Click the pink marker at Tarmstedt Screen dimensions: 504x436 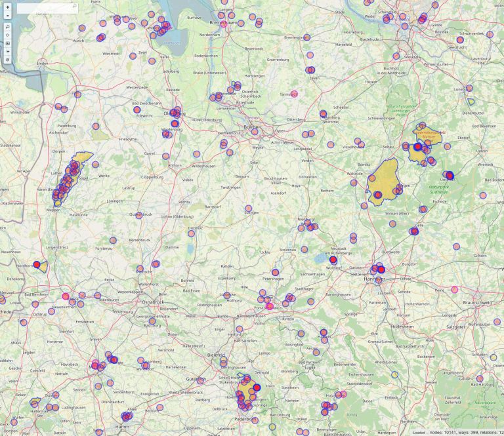pos(294,94)
